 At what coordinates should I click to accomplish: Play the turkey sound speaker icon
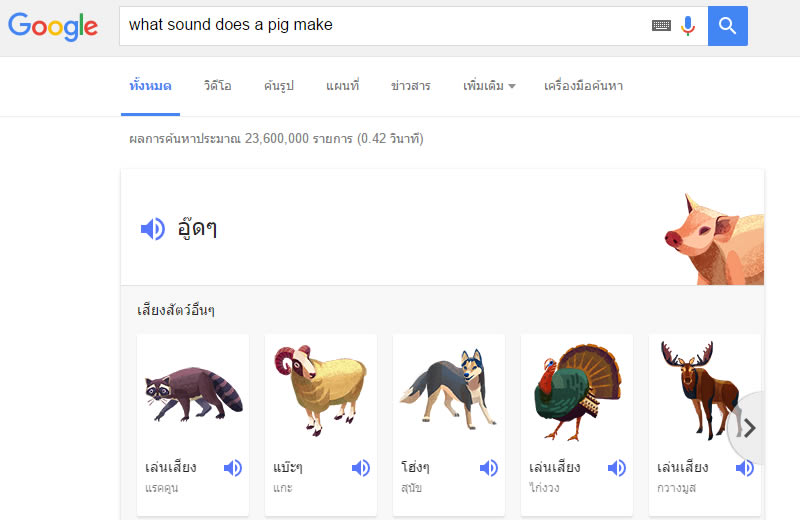617,467
